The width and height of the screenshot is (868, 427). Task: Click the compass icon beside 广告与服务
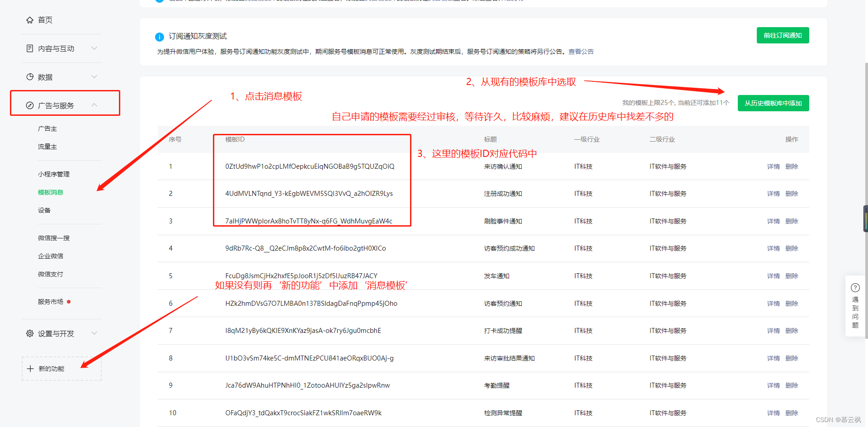pos(30,105)
